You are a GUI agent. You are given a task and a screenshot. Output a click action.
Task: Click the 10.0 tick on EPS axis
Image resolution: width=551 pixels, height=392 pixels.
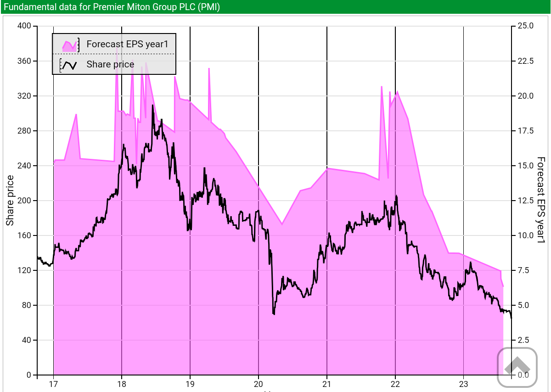(525, 235)
